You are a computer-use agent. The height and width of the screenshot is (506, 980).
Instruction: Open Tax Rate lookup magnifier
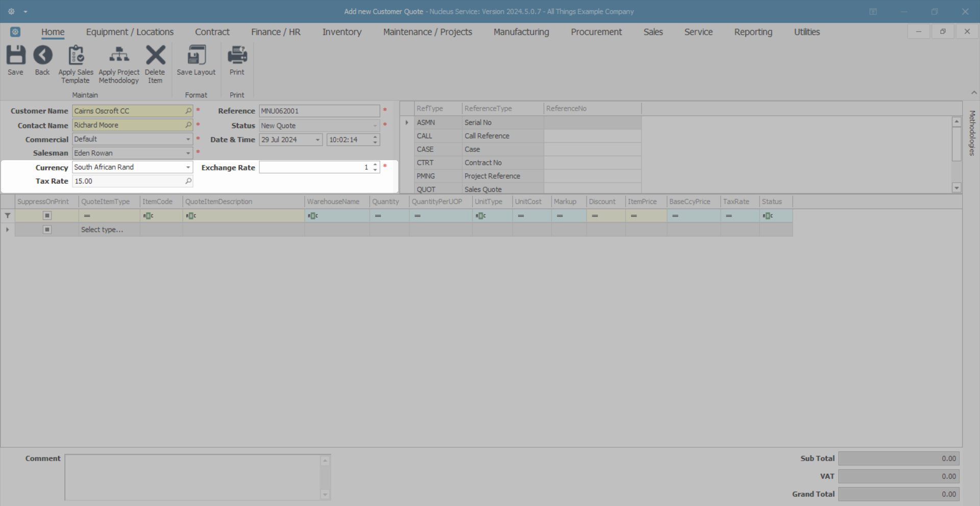point(188,181)
